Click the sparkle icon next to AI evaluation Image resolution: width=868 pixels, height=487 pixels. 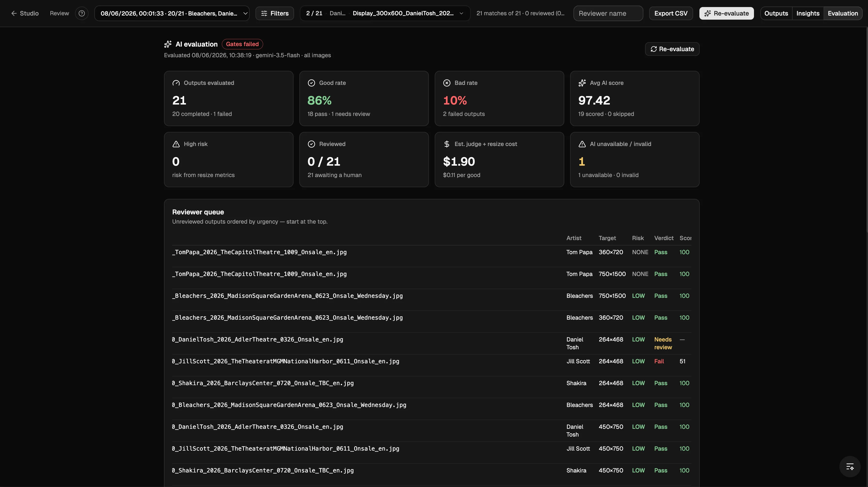168,44
